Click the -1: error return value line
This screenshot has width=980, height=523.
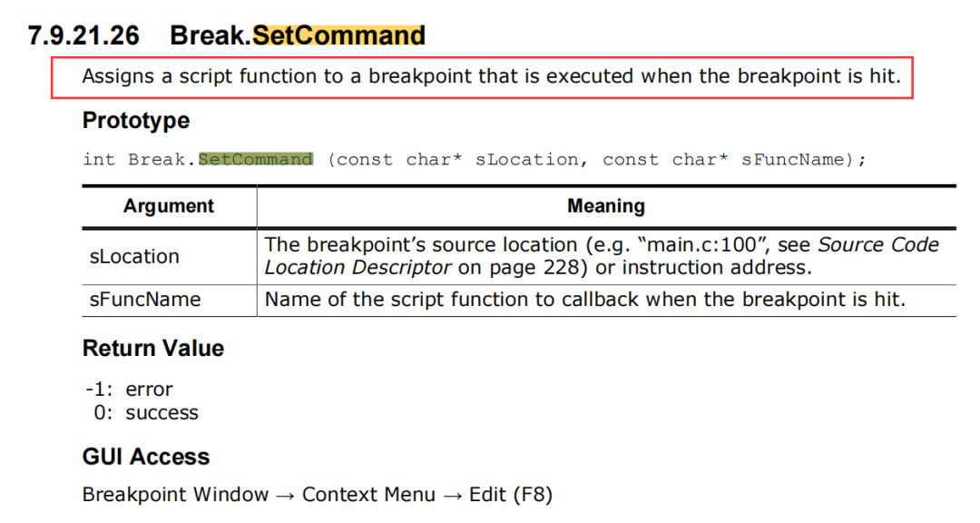tap(129, 390)
